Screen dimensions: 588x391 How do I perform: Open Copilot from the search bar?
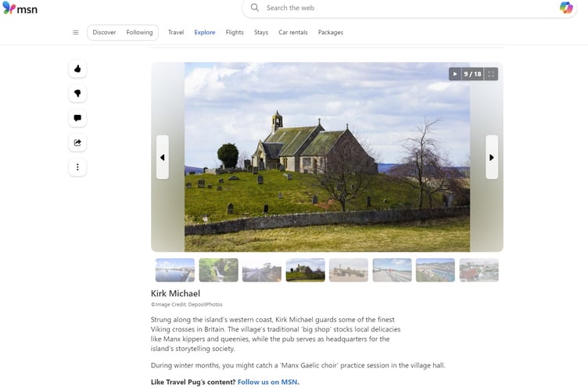566,8
